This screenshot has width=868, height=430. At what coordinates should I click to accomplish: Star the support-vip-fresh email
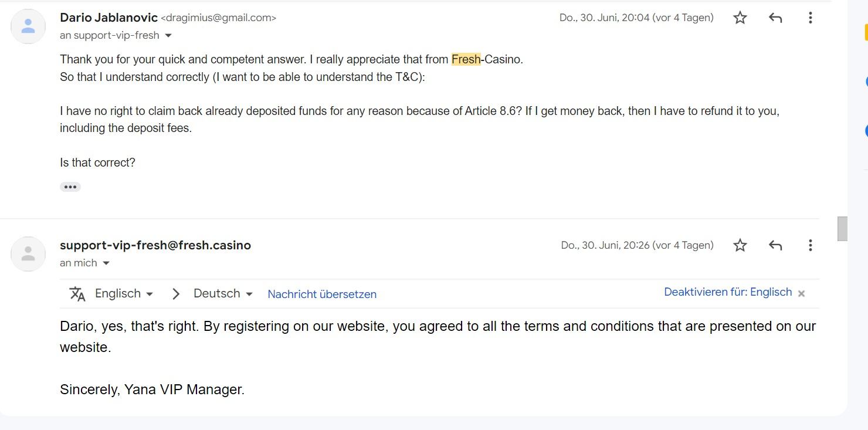pyautogui.click(x=740, y=245)
